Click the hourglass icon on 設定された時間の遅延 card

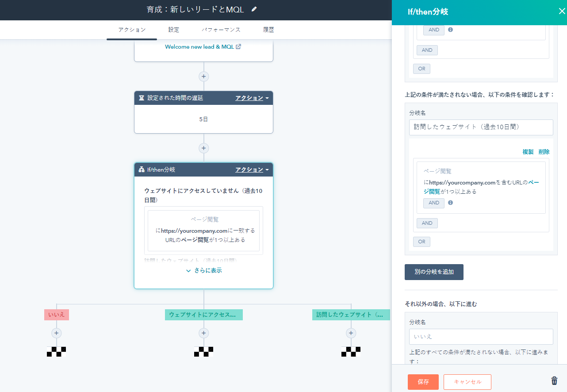pos(141,98)
